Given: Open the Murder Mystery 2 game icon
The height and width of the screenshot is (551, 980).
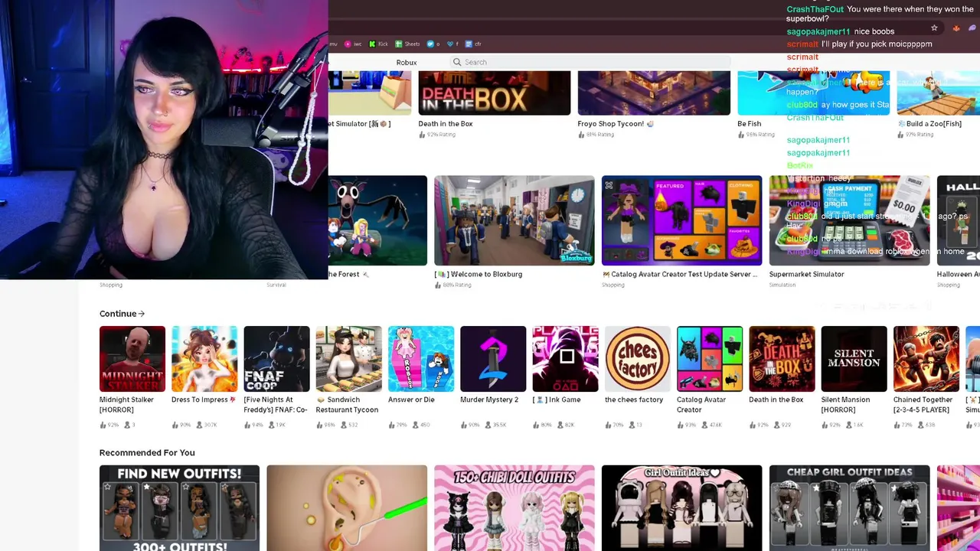Looking at the screenshot, I should tap(493, 359).
